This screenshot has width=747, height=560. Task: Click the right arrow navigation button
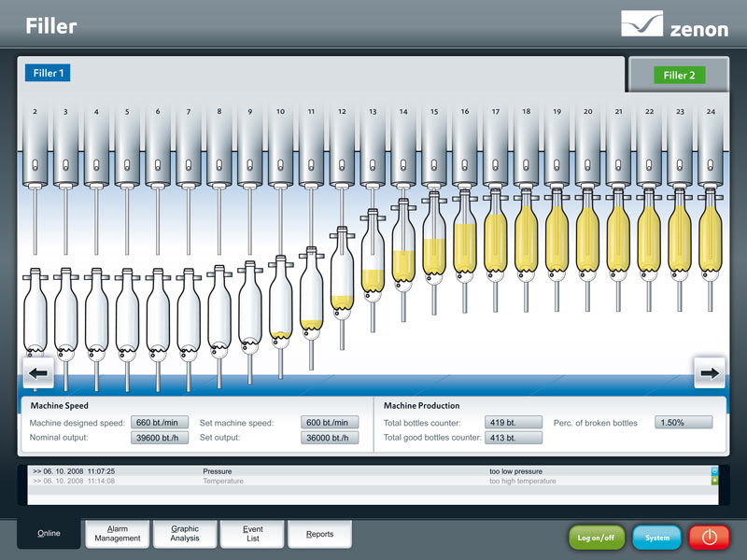click(709, 373)
